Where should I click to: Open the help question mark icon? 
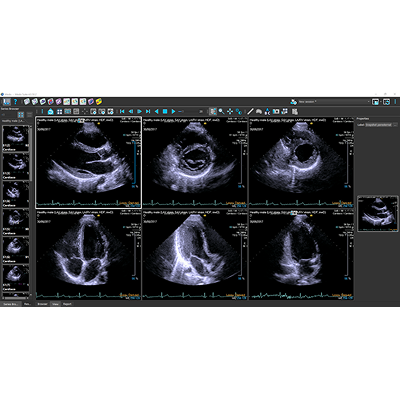(x=15, y=102)
